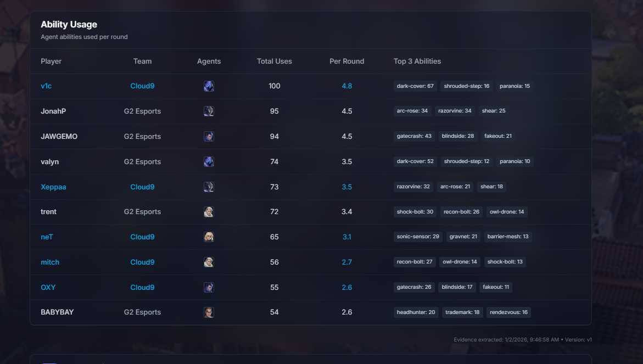Open the Cloud9 team link in Xeppaa's row
Screen dimensions: 643x364
pyautogui.click(x=142, y=187)
